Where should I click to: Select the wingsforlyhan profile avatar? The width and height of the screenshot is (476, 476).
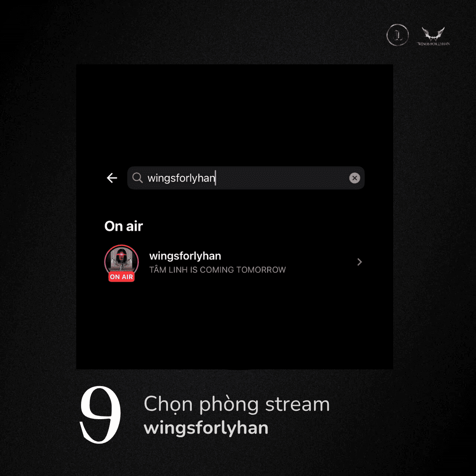tap(122, 260)
